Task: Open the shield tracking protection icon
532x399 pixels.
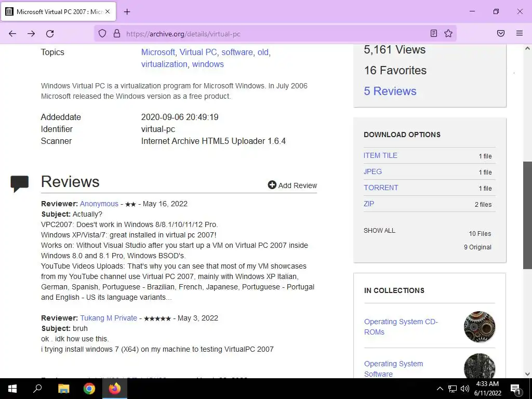Action: [x=102, y=33]
